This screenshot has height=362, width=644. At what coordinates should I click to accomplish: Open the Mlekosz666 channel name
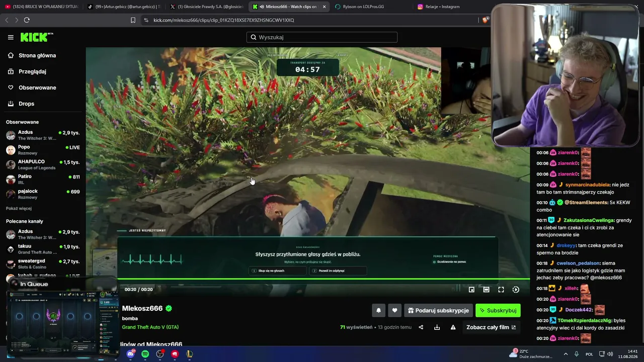tap(142, 308)
